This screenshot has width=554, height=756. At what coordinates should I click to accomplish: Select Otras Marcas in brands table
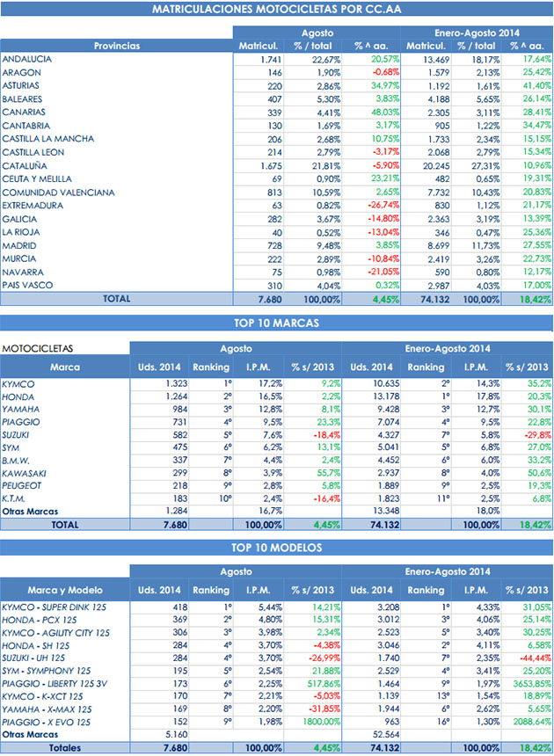tap(30, 512)
